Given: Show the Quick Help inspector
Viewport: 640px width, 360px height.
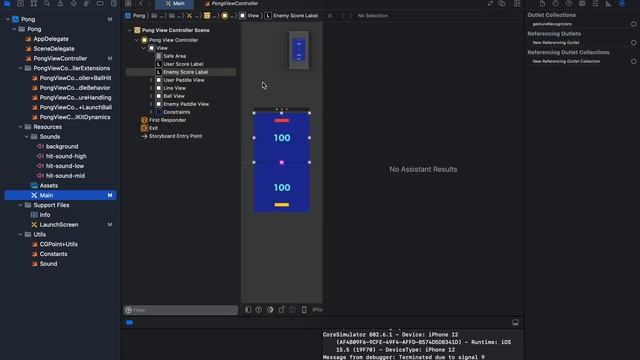Looking at the screenshot, I should (569, 4).
